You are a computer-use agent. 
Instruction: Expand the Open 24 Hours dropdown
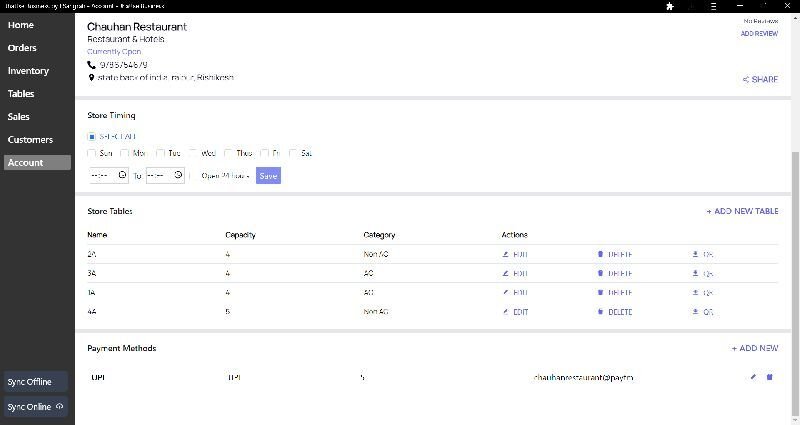(x=225, y=176)
